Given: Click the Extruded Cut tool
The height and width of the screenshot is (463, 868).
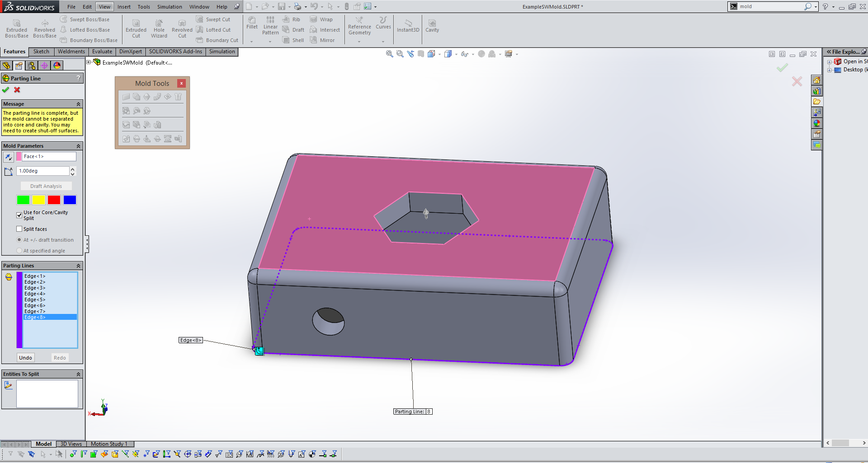Looking at the screenshot, I should (136, 29).
